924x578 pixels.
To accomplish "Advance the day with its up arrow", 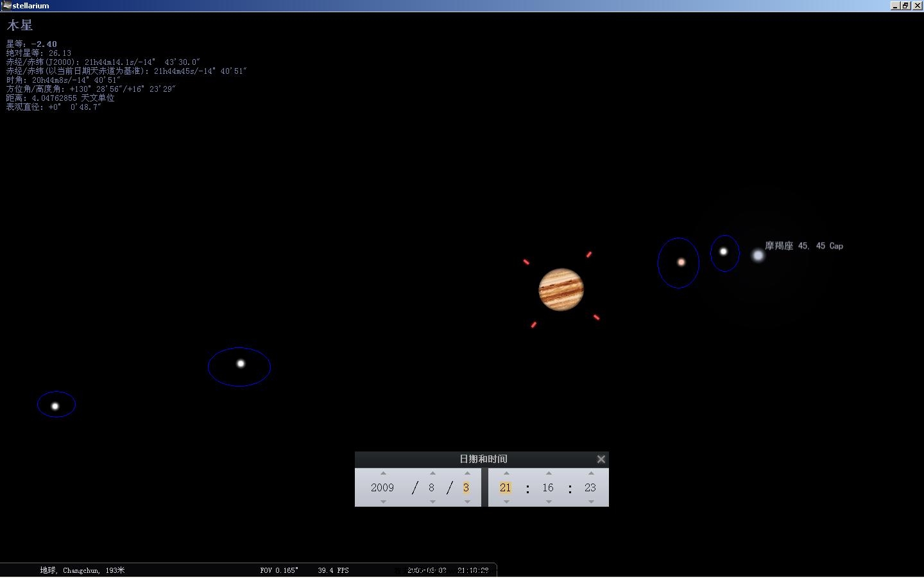I will pos(467,473).
